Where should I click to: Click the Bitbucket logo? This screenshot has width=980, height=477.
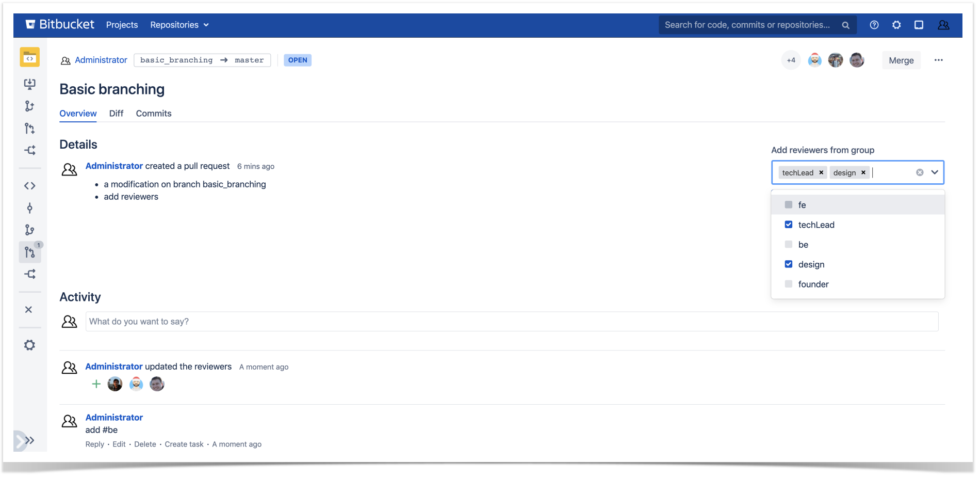pyautogui.click(x=60, y=24)
